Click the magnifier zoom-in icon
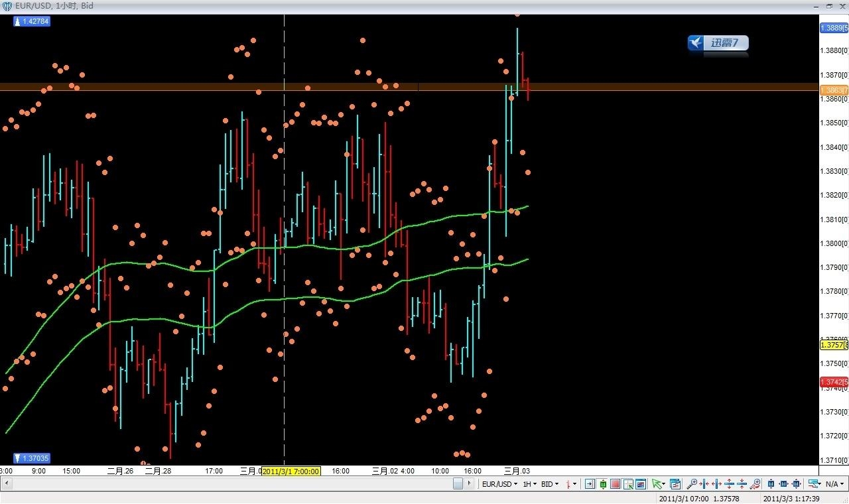This screenshot has height=504, width=849. coord(692,484)
